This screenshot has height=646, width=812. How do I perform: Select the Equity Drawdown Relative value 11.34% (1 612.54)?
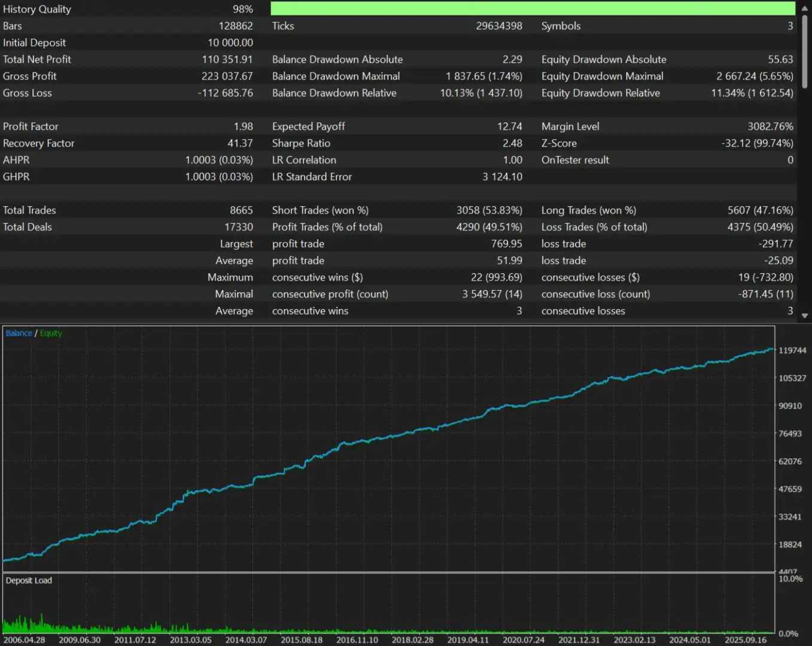tap(752, 93)
